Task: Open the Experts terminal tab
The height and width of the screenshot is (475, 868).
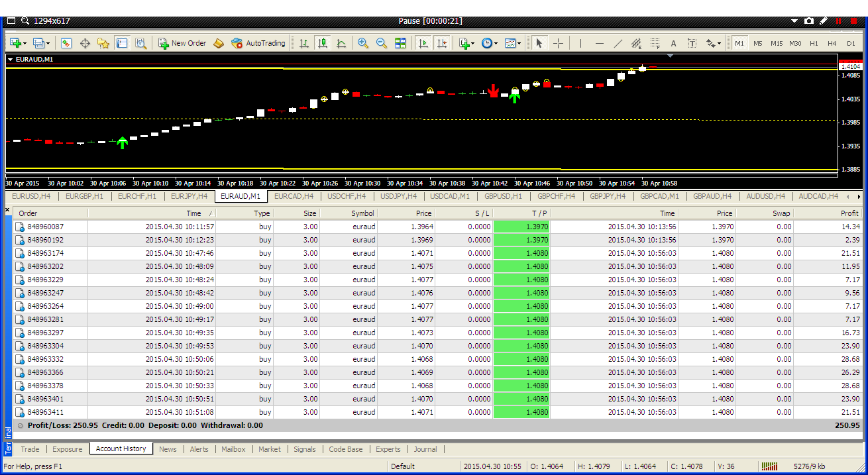Action: point(388,449)
